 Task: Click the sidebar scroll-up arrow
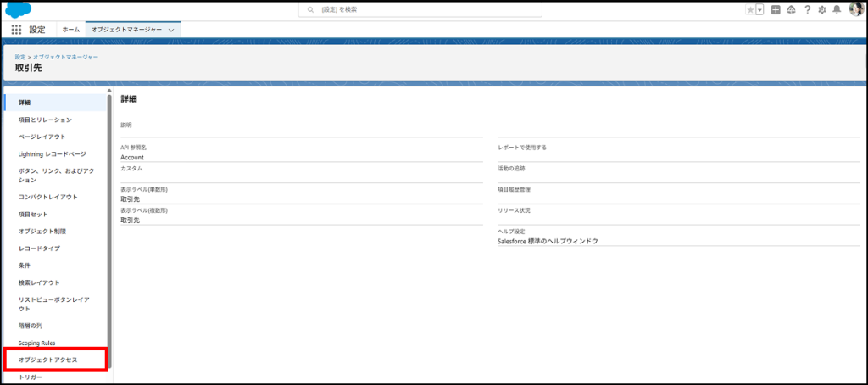(109, 90)
